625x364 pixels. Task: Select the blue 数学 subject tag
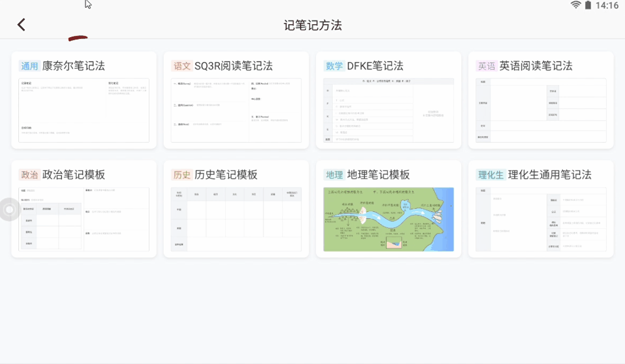click(334, 66)
